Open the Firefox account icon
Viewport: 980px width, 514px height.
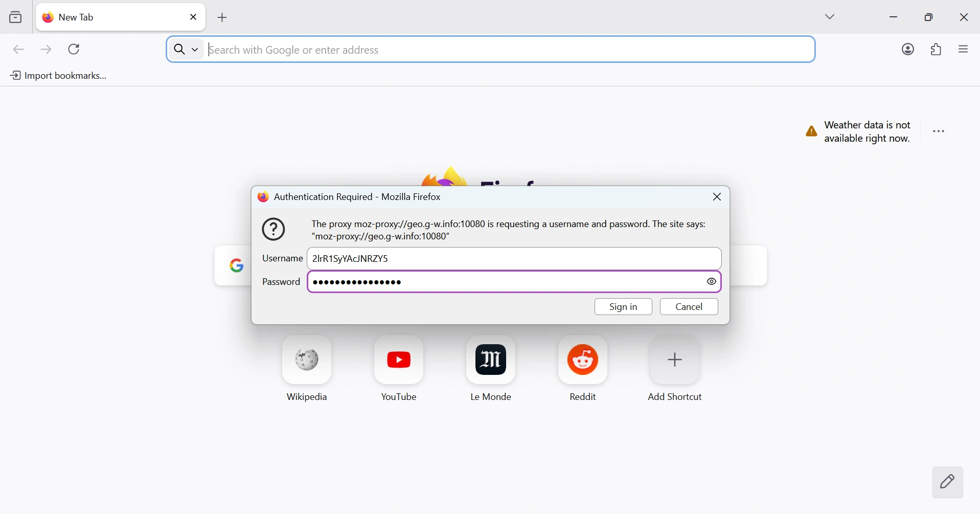tap(908, 50)
